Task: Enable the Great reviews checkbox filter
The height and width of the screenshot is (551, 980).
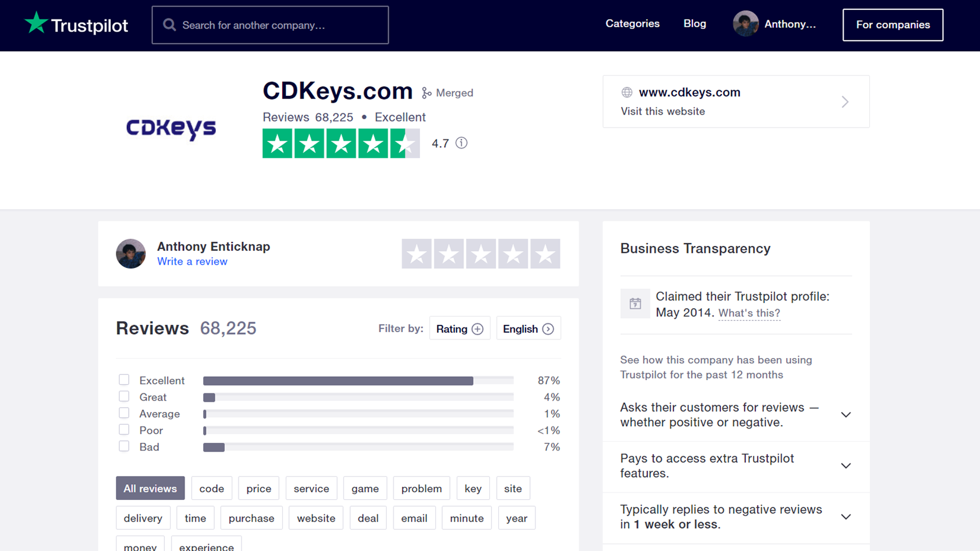Action: (124, 396)
